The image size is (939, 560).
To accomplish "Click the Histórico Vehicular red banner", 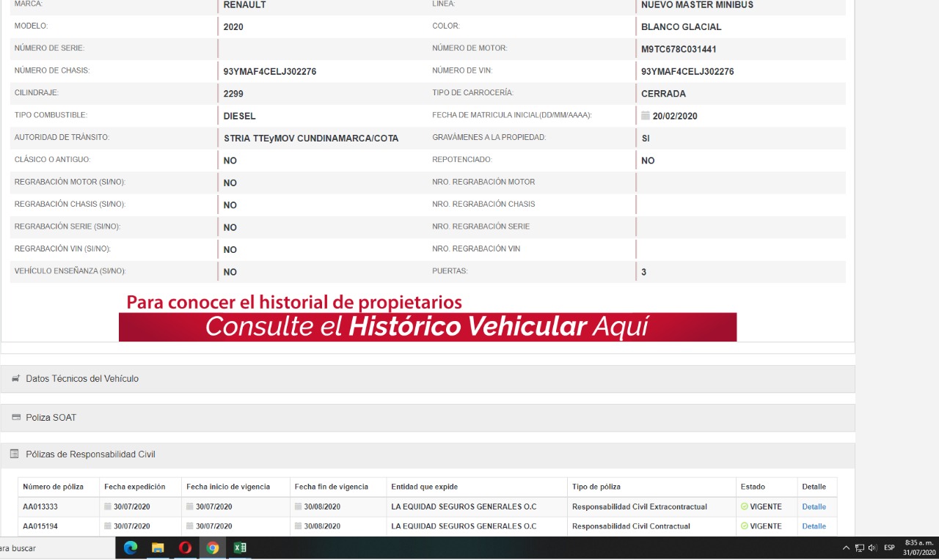I will pyautogui.click(x=427, y=327).
